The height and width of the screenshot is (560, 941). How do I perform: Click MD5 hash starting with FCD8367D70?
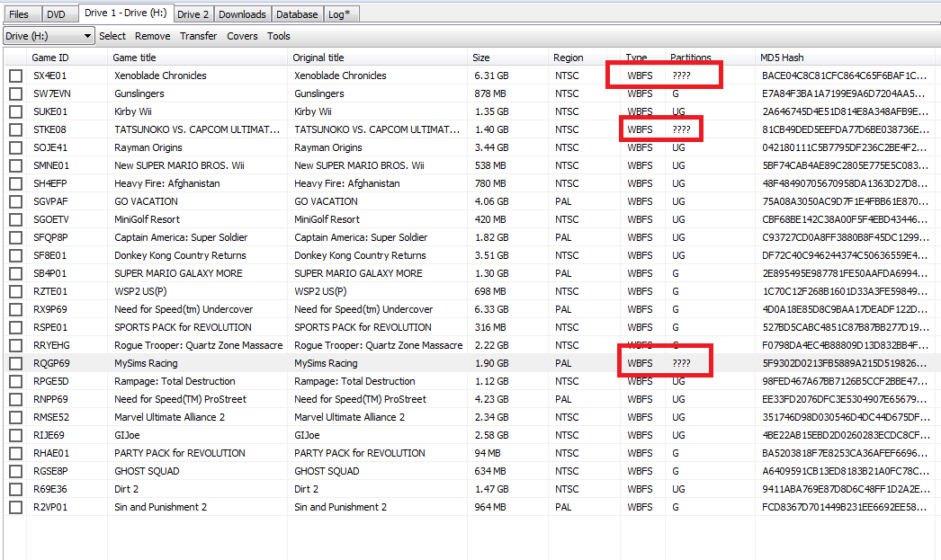pos(845,507)
